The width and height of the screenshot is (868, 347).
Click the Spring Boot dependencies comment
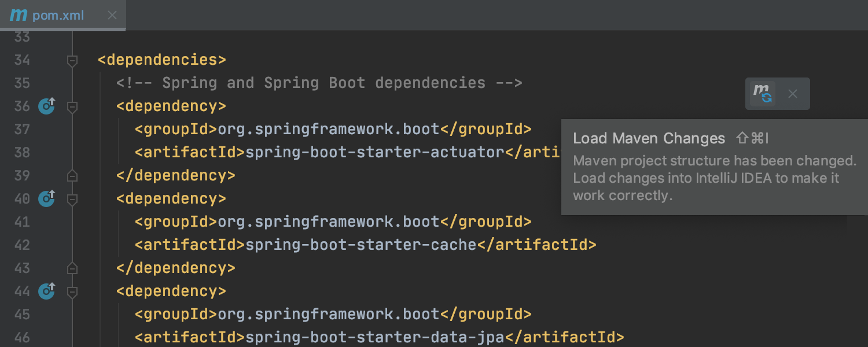tap(319, 83)
